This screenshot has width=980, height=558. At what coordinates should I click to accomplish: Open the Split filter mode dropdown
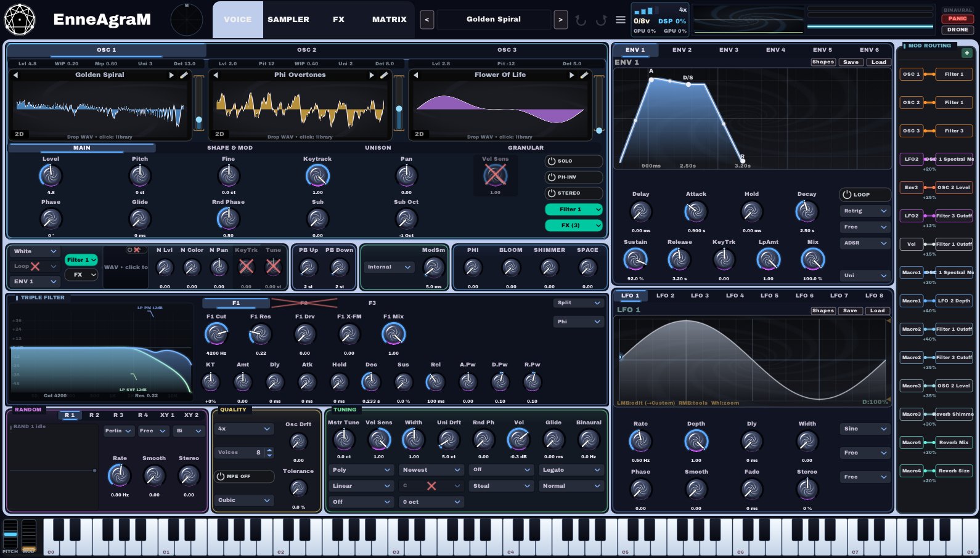coord(578,303)
